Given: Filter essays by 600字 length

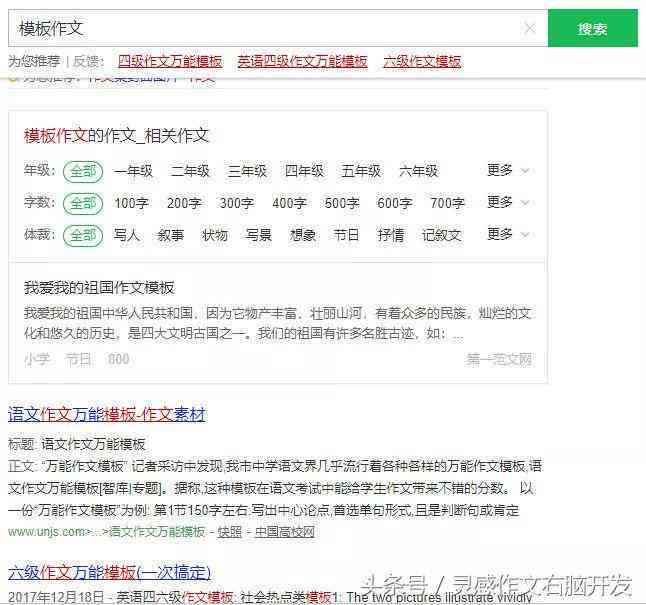Looking at the screenshot, I should pyautogui.click(x=394, y=203).
